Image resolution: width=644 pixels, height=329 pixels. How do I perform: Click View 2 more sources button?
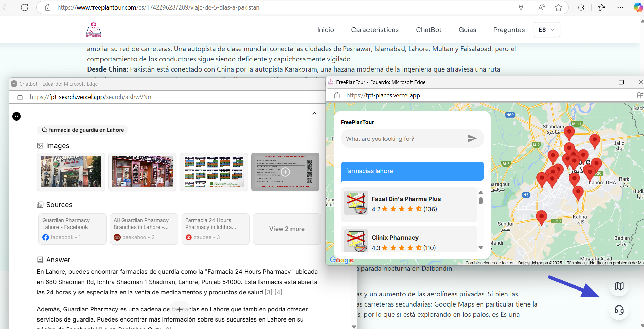tap(287, 229)
